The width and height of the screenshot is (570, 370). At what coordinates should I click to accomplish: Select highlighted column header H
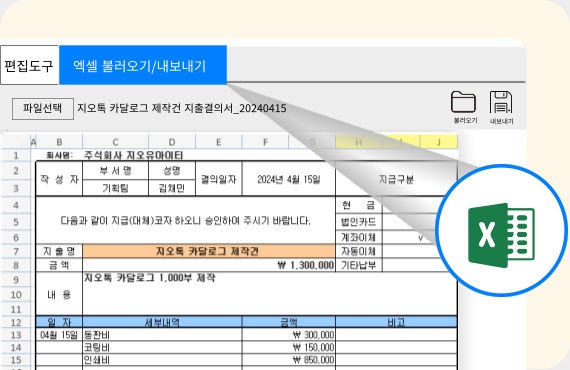(x=358, y=142)
